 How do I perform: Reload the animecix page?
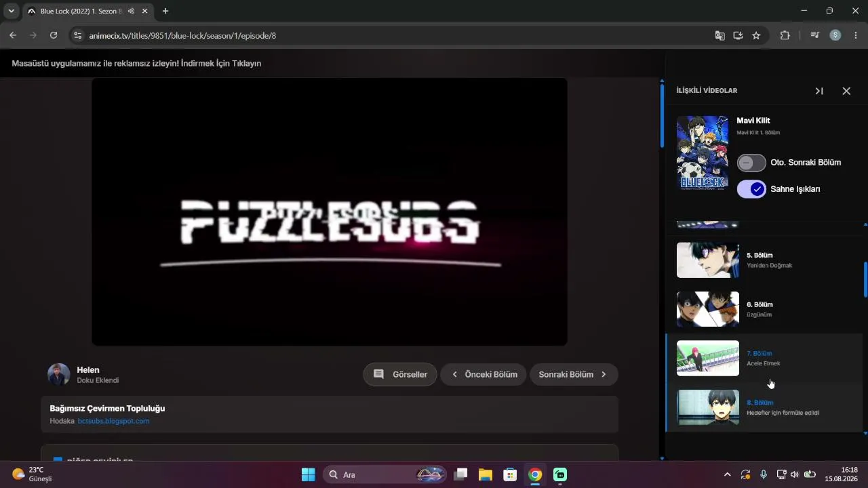(x=54, y=35)
